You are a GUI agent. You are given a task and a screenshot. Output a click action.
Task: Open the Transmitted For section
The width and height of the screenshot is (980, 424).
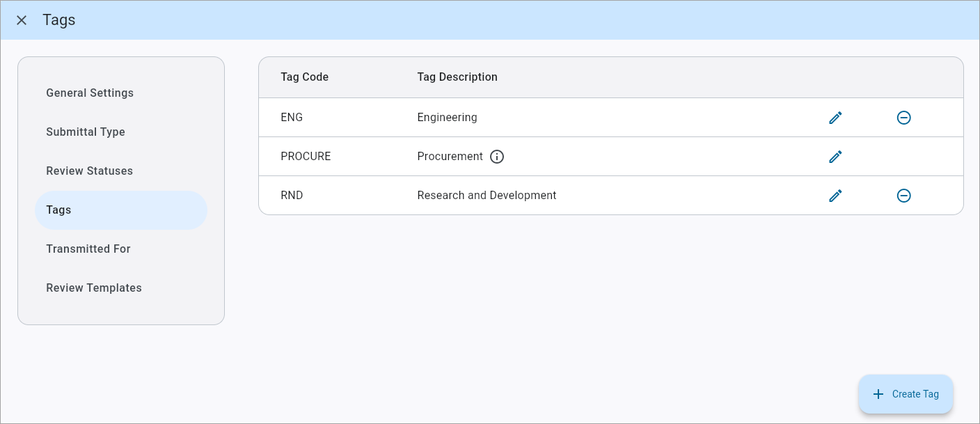click(88, 249)
